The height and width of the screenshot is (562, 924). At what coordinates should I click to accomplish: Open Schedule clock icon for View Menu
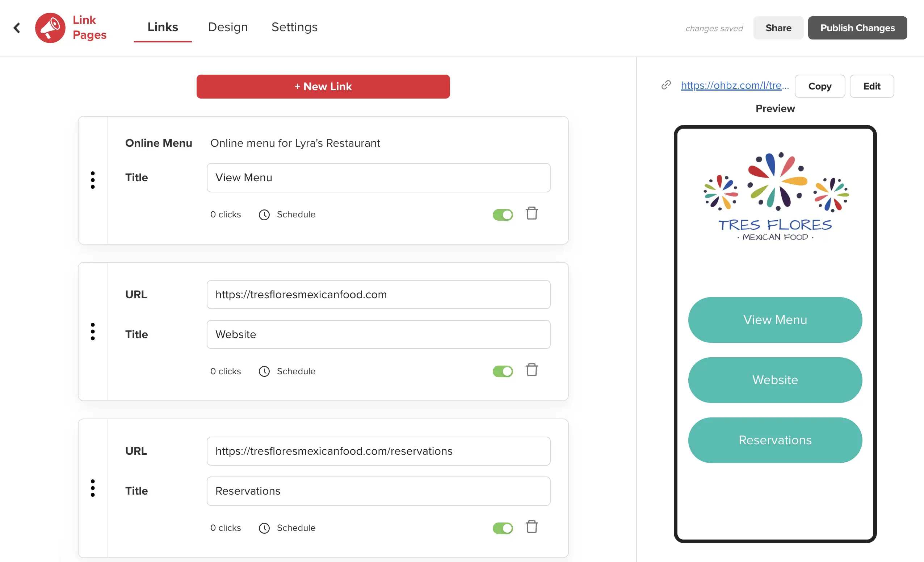click(264, 215)
